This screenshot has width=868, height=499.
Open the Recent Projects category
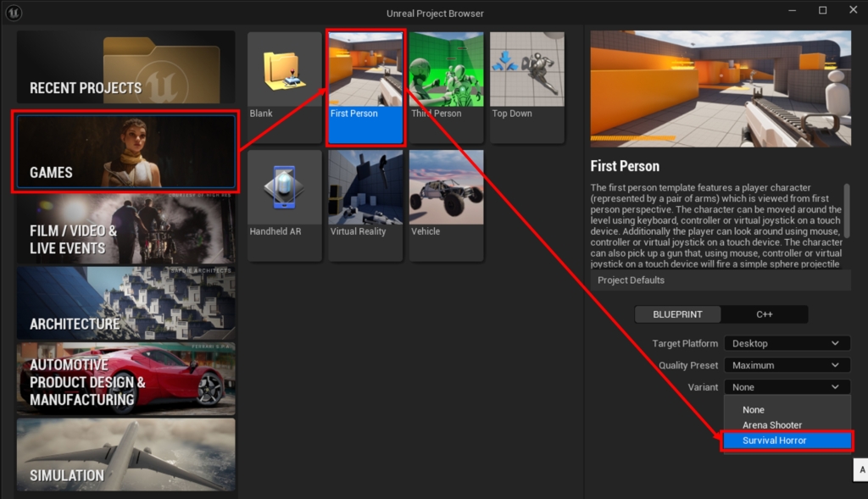pyautogui.click(x=125, y=67)
